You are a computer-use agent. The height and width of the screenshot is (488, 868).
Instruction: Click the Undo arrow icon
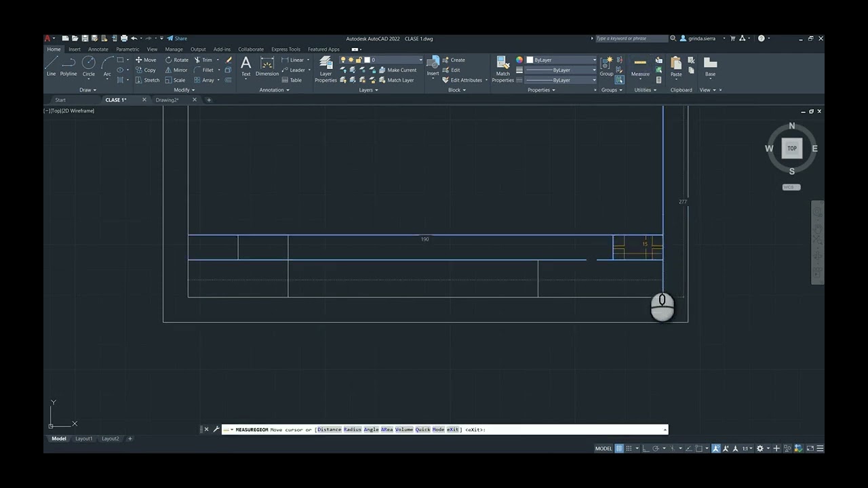tap(134, 39)
